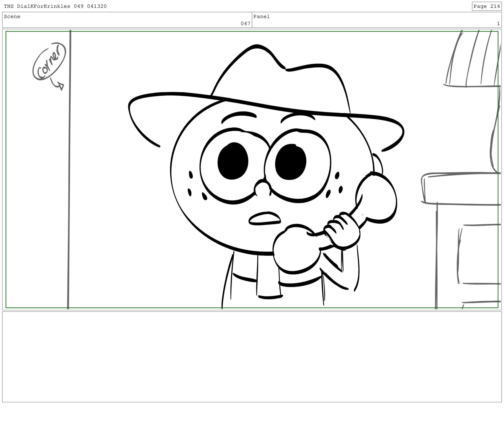Click the 'Page 214' label

(487, 6)
